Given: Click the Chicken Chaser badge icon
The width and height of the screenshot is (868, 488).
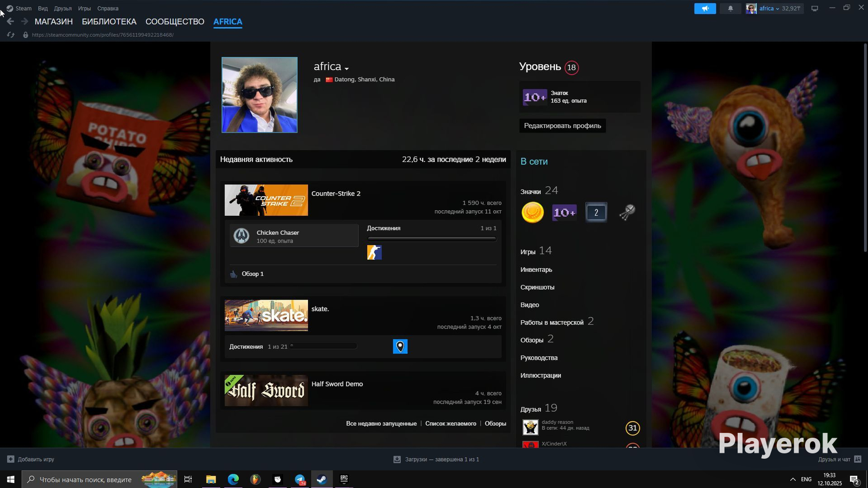Looking at the screenshot, I should point(241,236).
